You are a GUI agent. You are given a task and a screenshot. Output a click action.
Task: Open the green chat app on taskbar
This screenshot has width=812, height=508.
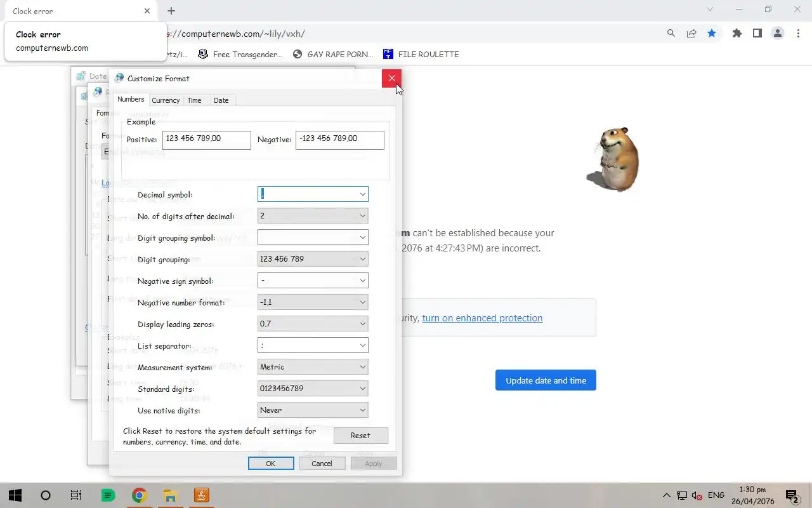pos(108,495)
